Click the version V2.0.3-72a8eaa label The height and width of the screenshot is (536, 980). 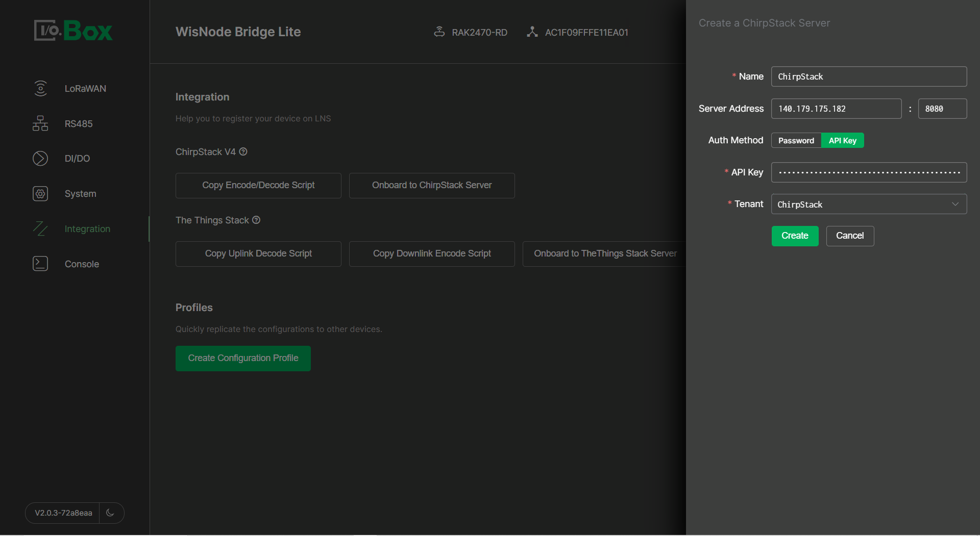point(63,513)
